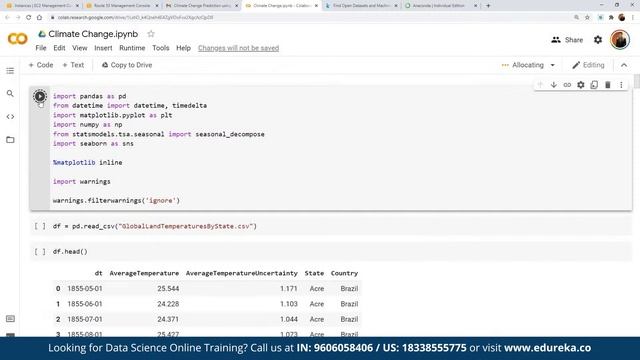Open the Google account avatar

[620, 40]
